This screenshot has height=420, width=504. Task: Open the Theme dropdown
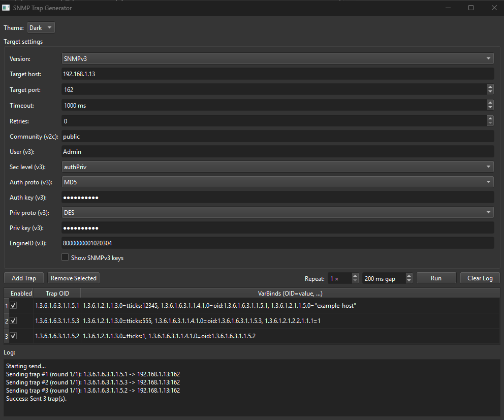41,27
